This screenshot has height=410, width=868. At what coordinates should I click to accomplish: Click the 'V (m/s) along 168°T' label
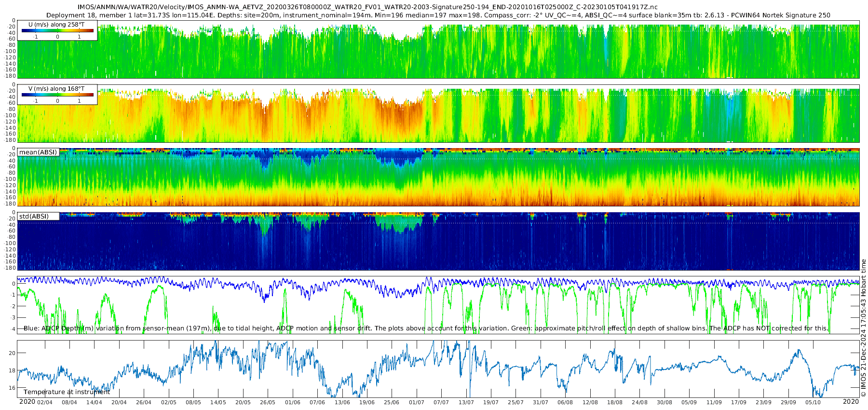[x=56, y=89]
